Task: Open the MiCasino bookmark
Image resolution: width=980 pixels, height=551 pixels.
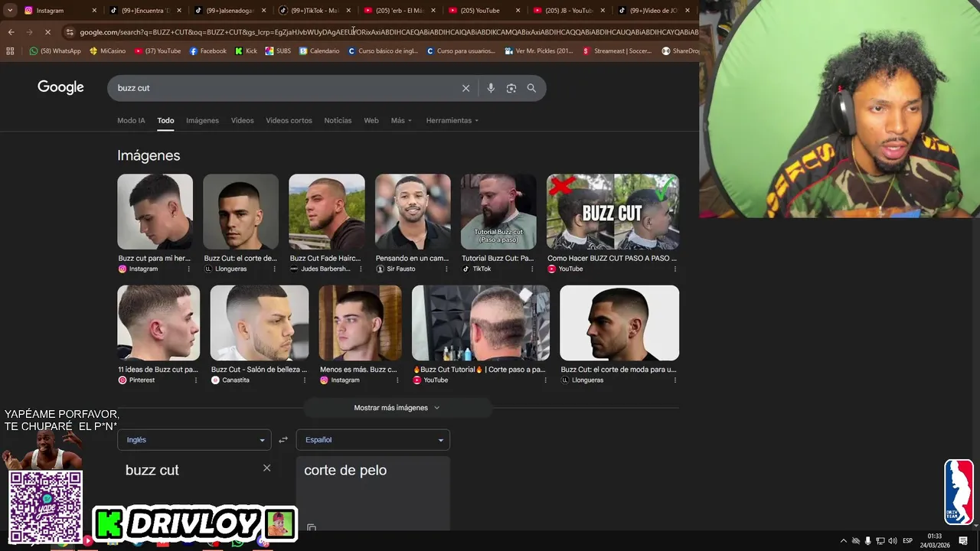Action: coord(107,51)
